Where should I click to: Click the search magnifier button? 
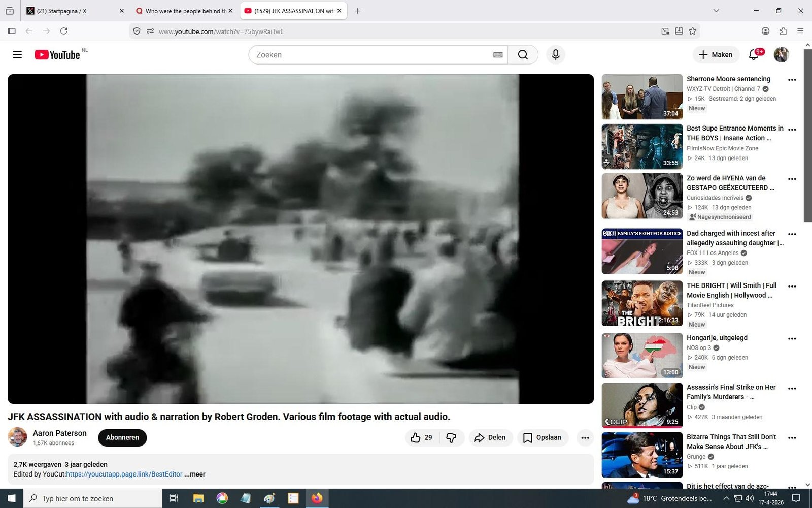pyautogui.click(x=523, y=55)
